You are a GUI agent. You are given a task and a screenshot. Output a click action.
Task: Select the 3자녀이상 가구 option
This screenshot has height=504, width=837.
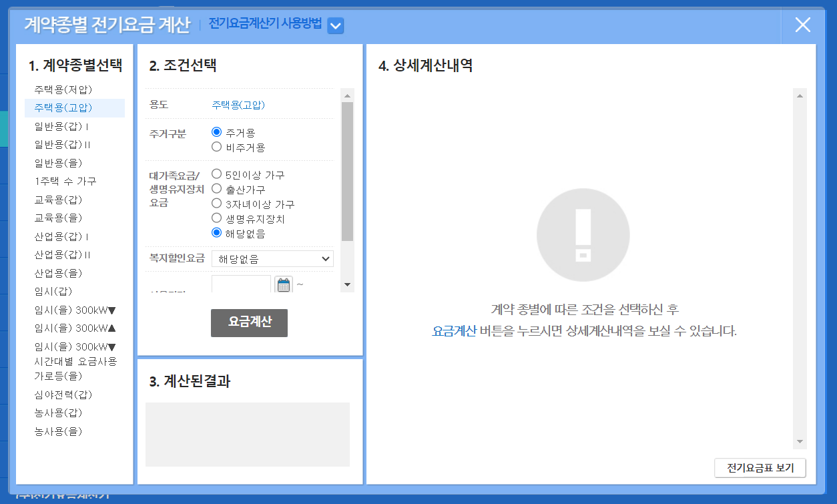[x=216, y=203]
